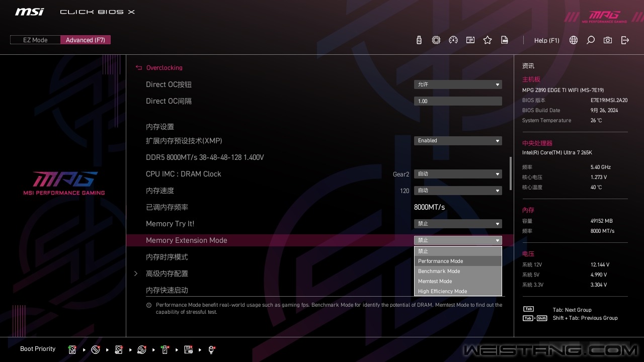Open the saved profile document icon
644x362 pixels.
click(505, 40)
